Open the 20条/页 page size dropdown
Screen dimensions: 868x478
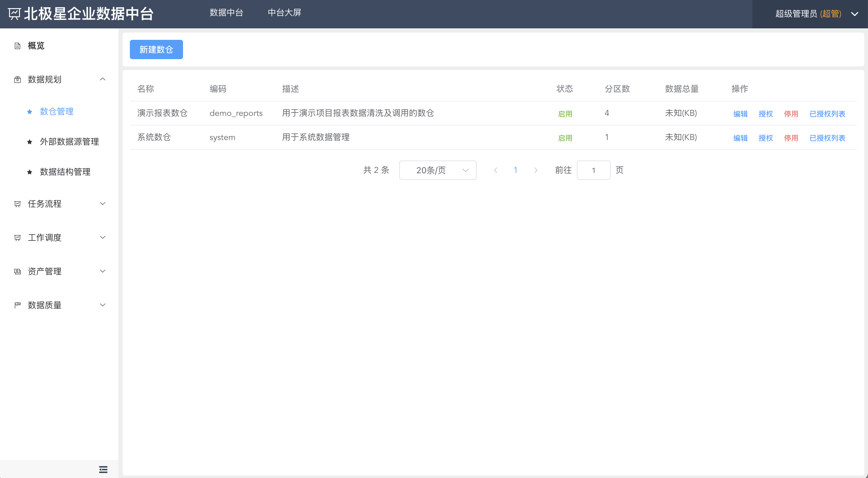coord(437,170)
